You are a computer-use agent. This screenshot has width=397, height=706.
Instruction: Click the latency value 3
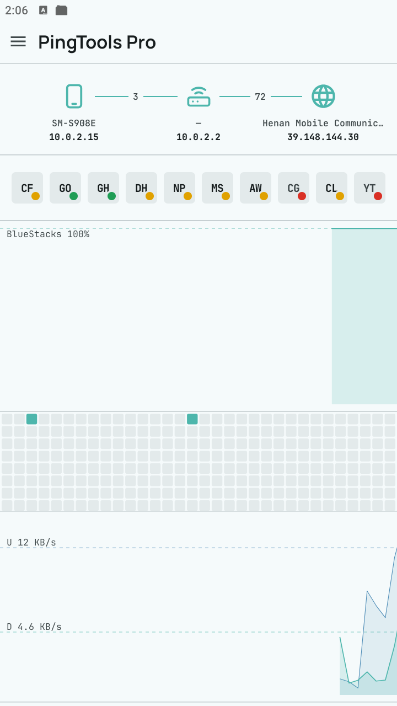click(x=135, y=96)
